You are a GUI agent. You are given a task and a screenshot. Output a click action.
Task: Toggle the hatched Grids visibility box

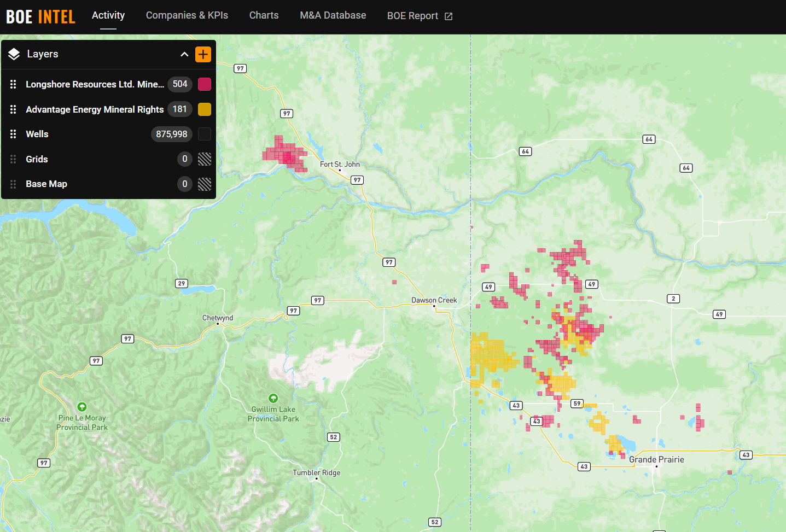click(x=205, y=159)
